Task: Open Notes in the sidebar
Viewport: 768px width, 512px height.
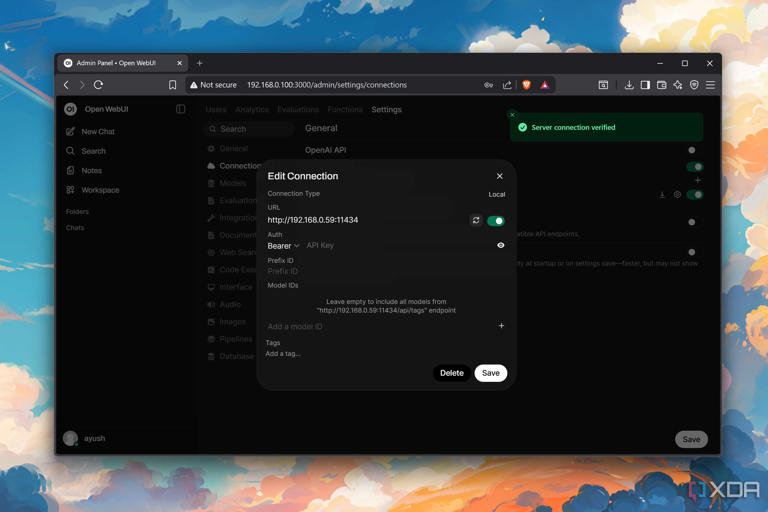Action: coord(91,171)
